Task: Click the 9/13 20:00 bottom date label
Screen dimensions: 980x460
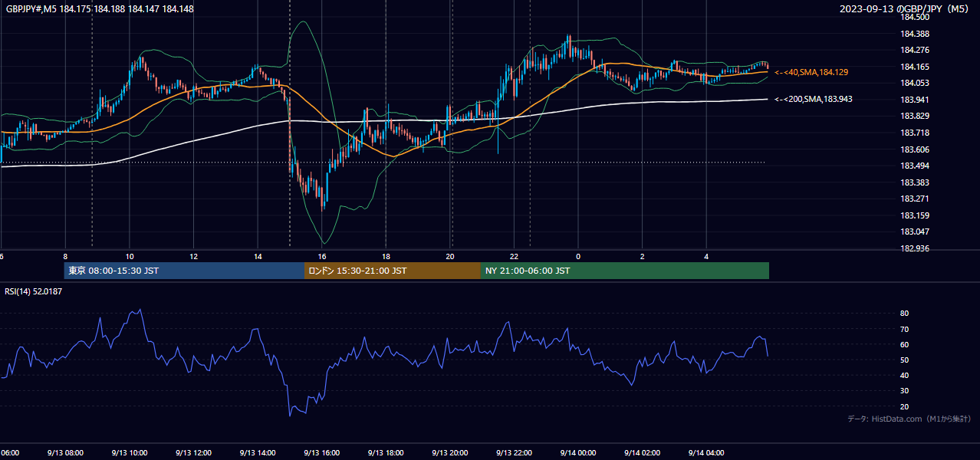Action: click(450, 453)
